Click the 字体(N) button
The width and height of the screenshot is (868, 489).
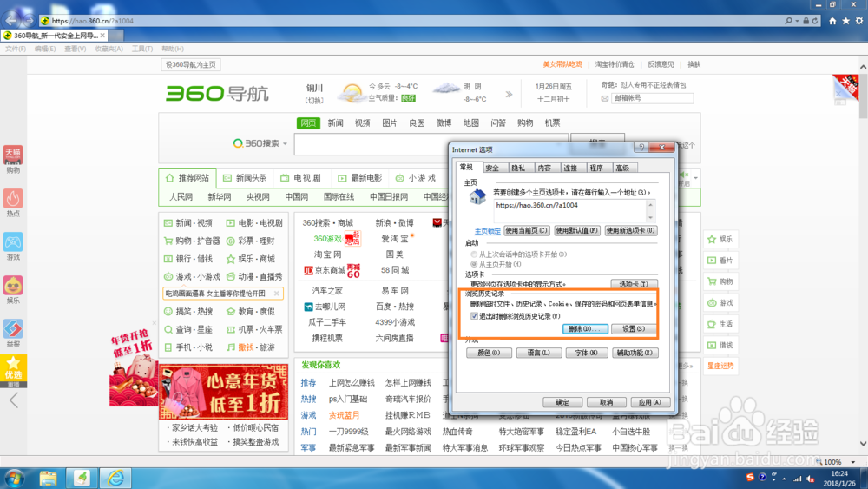[586, 353]
